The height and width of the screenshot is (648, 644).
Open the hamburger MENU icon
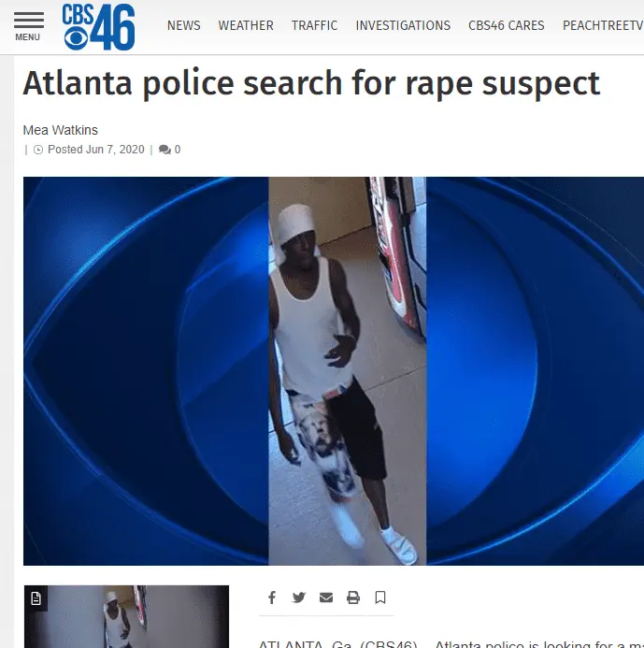(28, 26)
